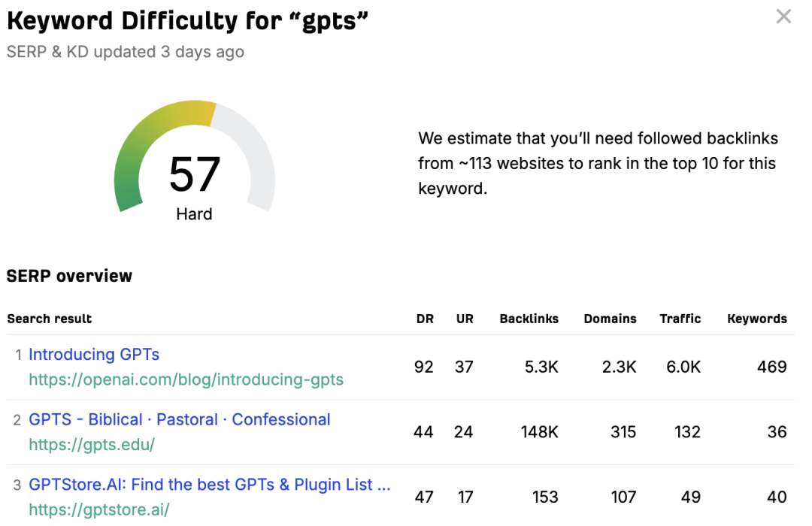Open 'GPTS - Biblical · Pastoral · Confessional' result
The width and height of the screenshot is (812, 526).
pos(180,420)
